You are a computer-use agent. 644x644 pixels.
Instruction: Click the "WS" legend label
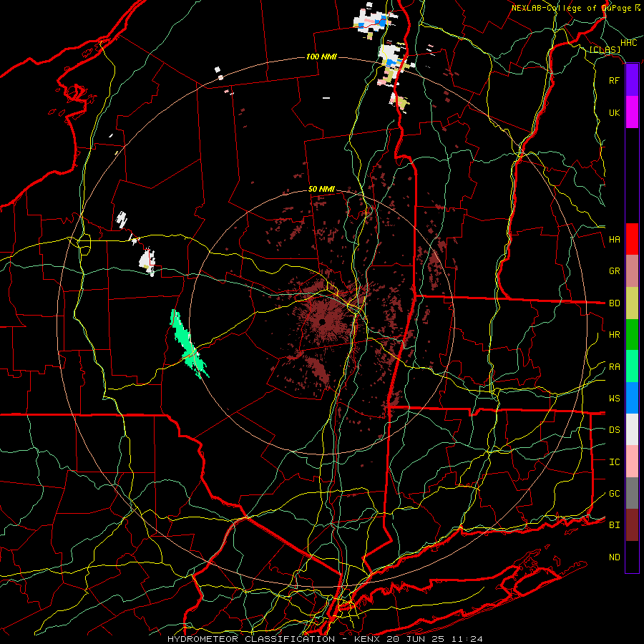pos(614,399)
